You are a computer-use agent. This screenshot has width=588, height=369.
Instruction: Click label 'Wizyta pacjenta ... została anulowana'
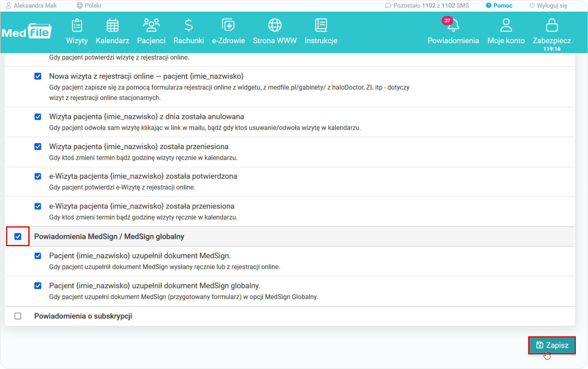pos(146,117)
